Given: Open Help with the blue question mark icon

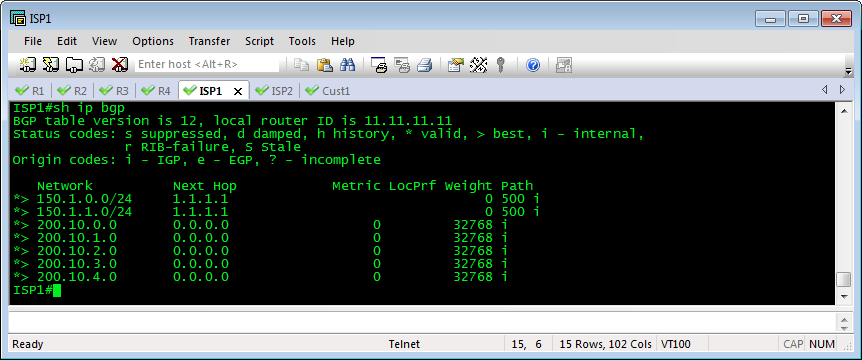Looking at the screenshot, I should coord(533,64).
